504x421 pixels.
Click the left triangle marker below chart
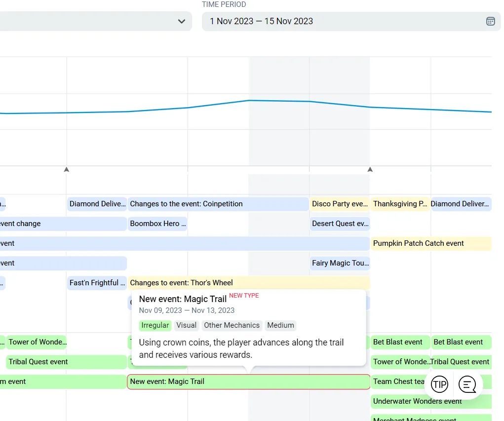67,169
